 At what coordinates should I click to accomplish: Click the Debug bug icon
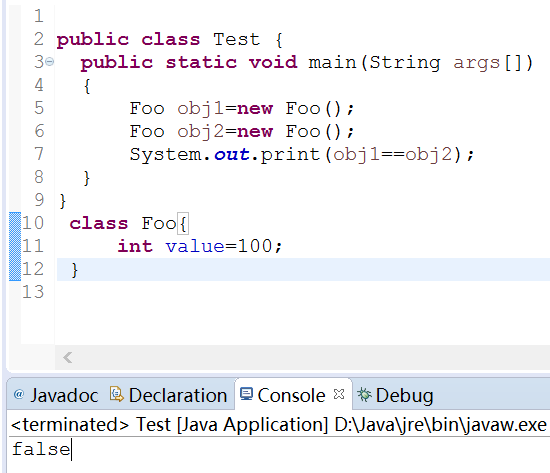[x=364, y=395]
